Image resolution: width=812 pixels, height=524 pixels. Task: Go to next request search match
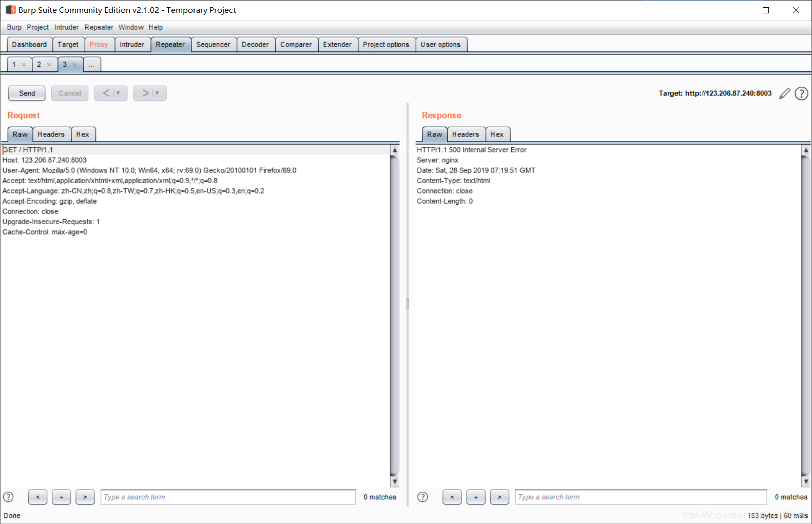(85, 497)
